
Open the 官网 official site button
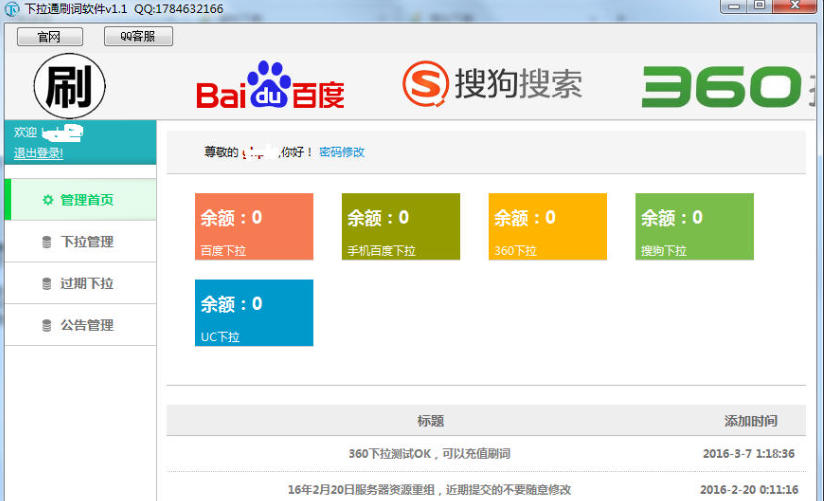pos(50,36)
